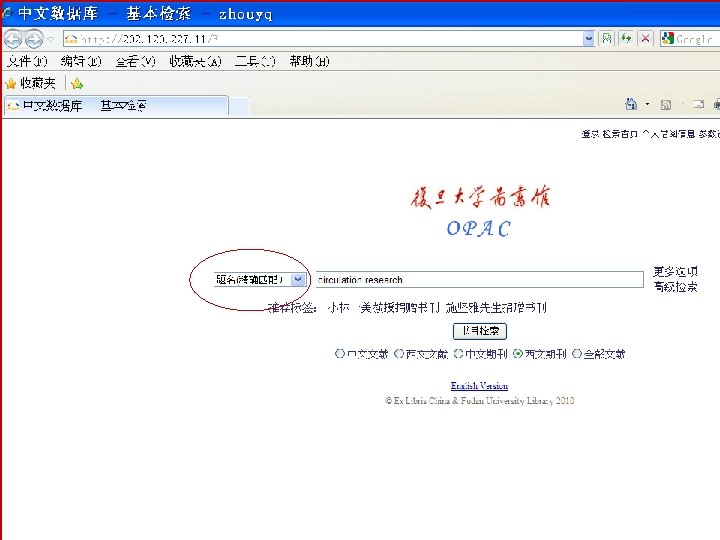Open the 检索首页 link
Viewport: 720px width, 540px height.
pos(620,134)
